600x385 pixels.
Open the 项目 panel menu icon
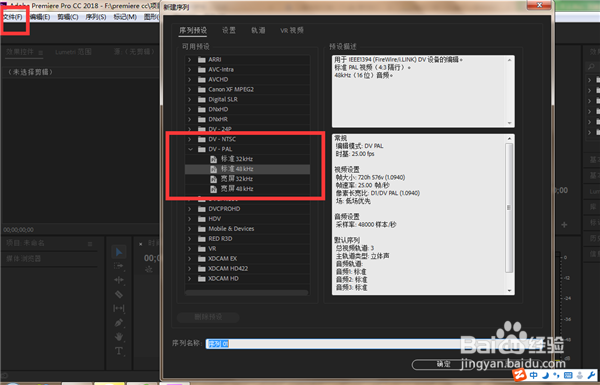(x=90, y=244)
